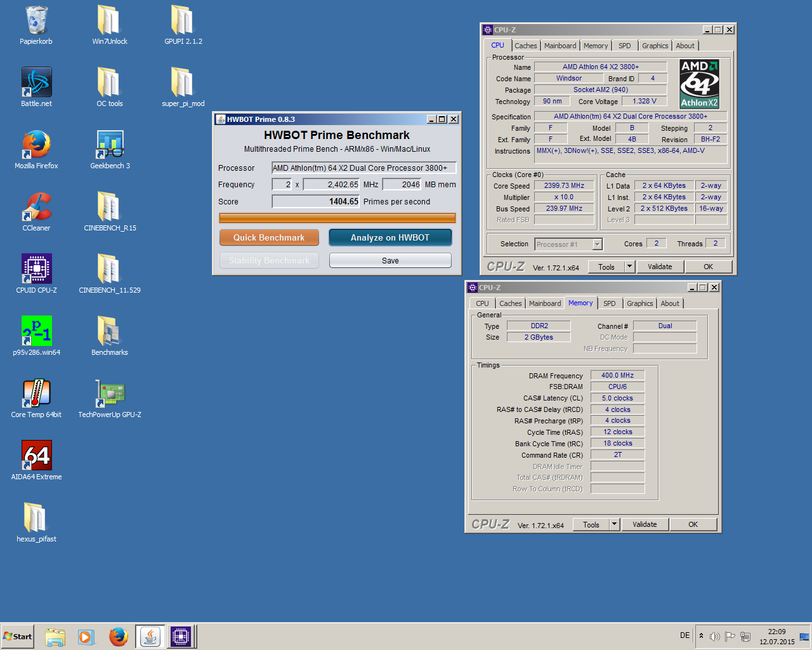Click the 2,402.65 MHz frequency field
Screen dimensions: 812x650
pyautogui.click(x=331, y=184)
